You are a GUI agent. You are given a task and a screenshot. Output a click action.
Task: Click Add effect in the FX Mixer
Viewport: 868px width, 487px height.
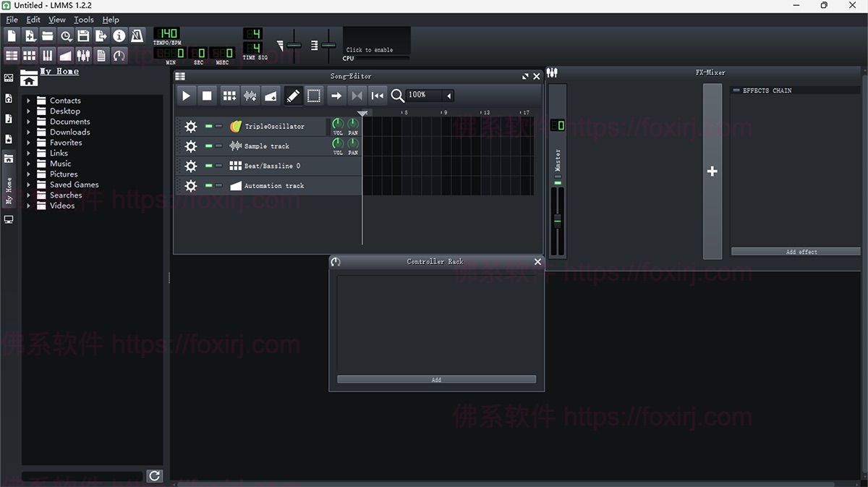click(796, 251)
